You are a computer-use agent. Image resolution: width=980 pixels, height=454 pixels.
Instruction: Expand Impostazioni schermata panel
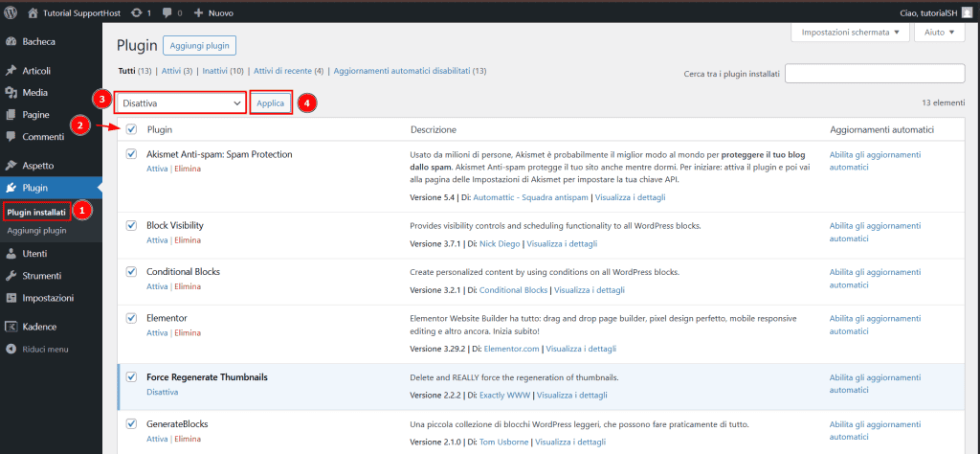click(850, 32)
